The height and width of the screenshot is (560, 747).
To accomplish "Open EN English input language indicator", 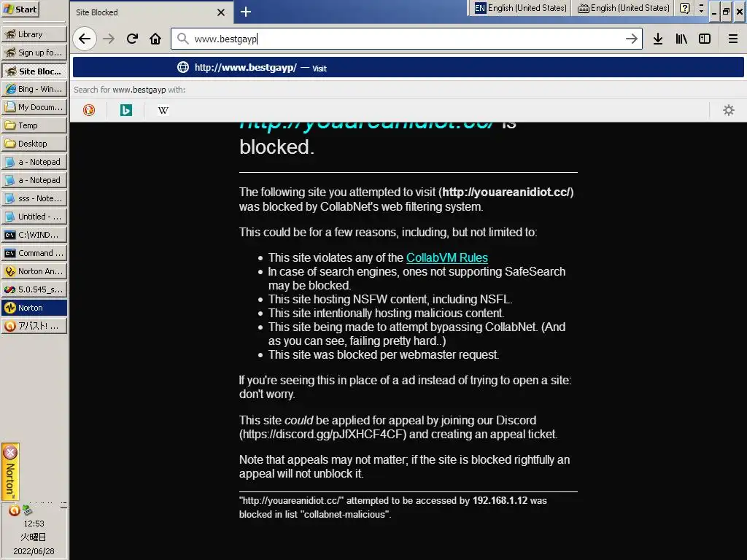I will click(521, 7).
